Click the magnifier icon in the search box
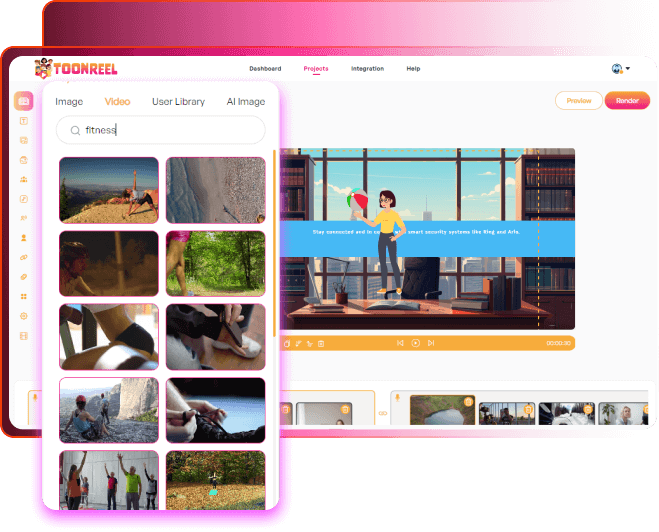Viewport: 659px width, 532px height. [x=75, y=130]
